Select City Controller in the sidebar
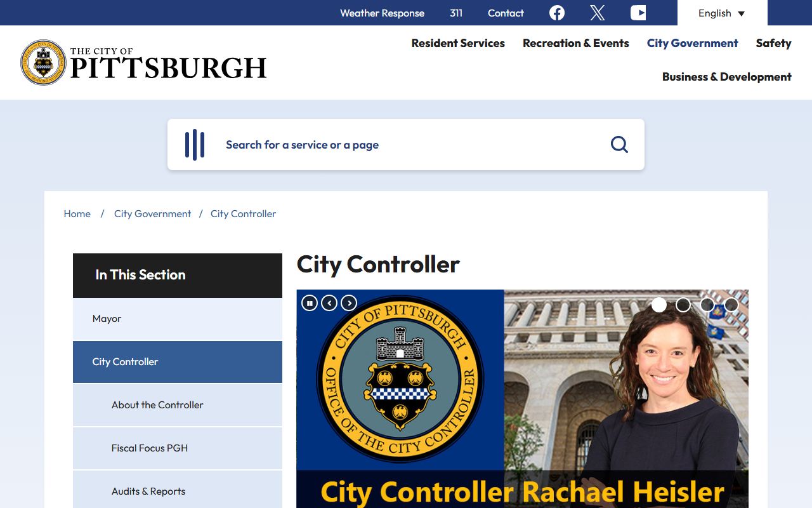This screenshot has width=812, height=508. point(178,362)
